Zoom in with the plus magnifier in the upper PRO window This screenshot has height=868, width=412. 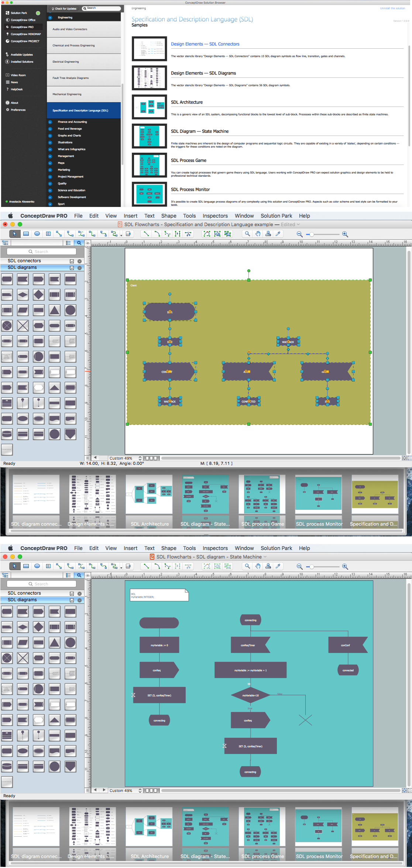[345, 234]
